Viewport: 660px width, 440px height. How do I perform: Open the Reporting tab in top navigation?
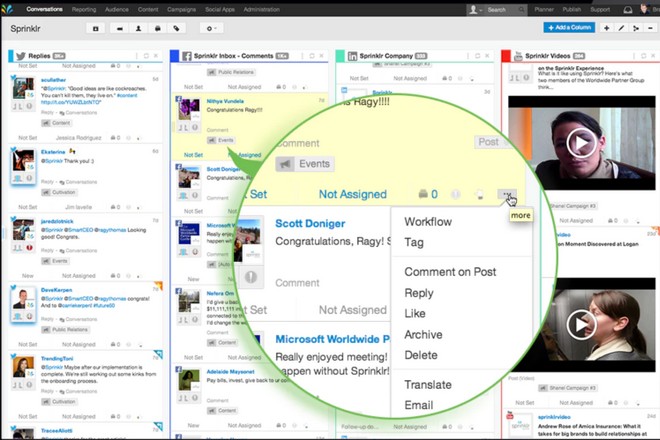[x=85, y=9]
